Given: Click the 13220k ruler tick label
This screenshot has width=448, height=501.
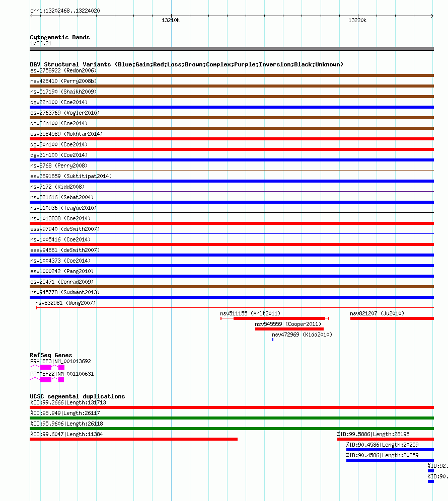Looking at the screenshot, I should point(357,20).
